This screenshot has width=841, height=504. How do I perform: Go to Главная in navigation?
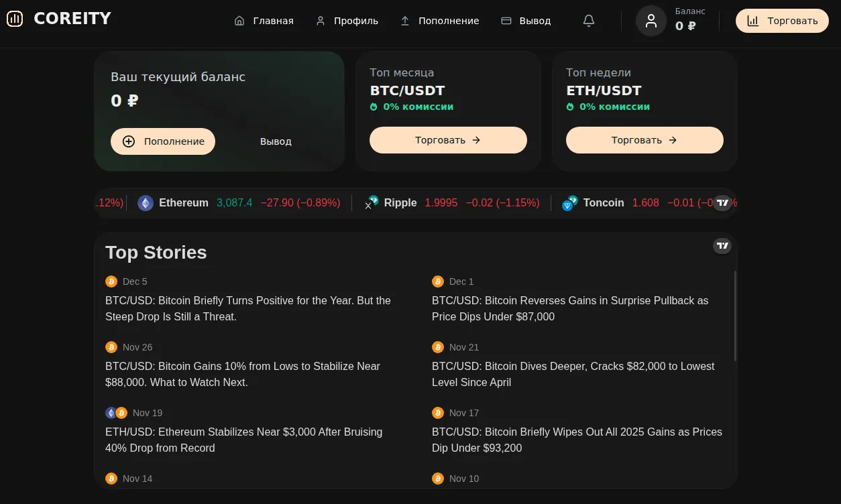(x=264, y=21)
